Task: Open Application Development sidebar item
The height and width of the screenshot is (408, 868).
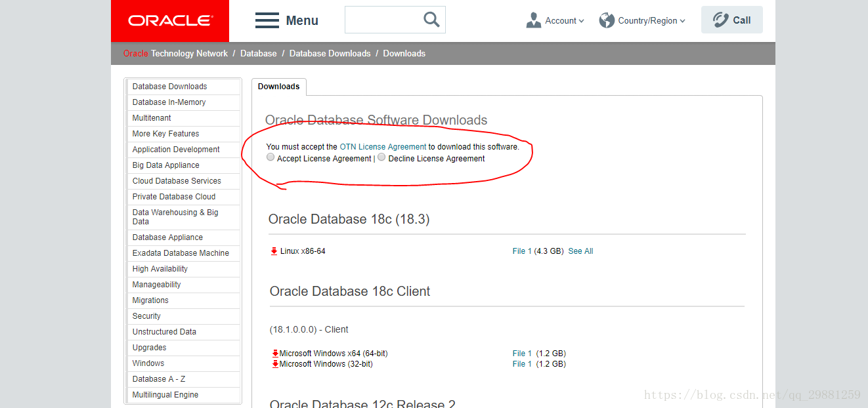Action: click(x=183, y=150)
